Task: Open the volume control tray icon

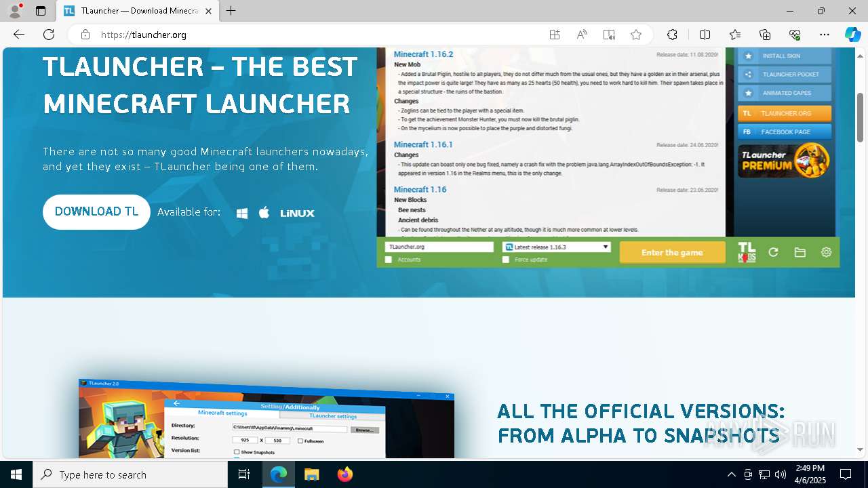Action: point(781,474)
